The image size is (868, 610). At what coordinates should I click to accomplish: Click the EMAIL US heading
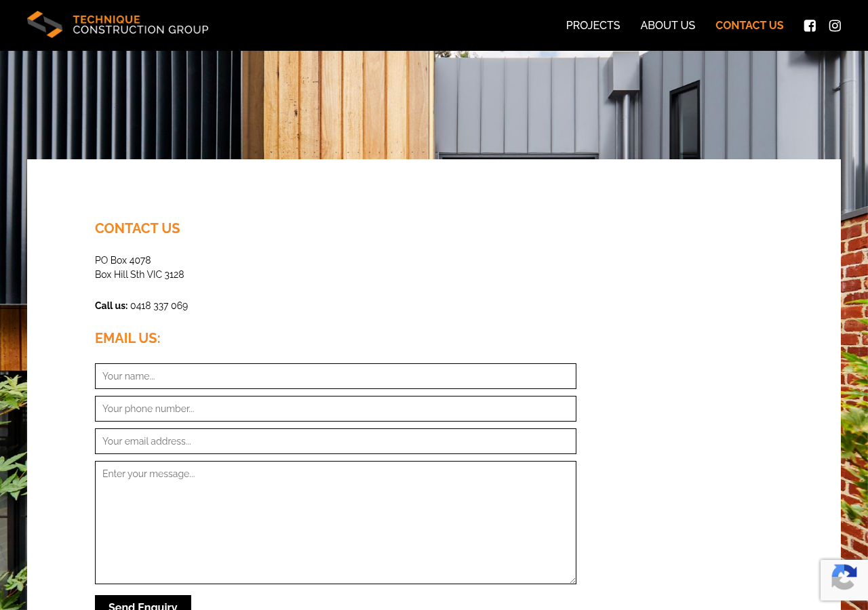click(127, 337)
